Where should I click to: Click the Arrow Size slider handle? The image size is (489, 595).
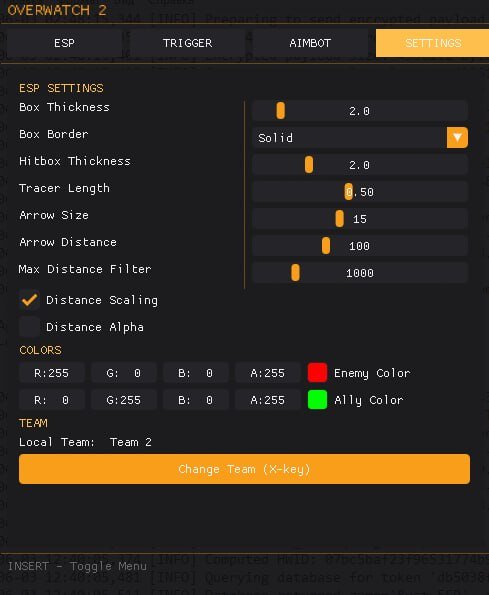click(340, 219)
